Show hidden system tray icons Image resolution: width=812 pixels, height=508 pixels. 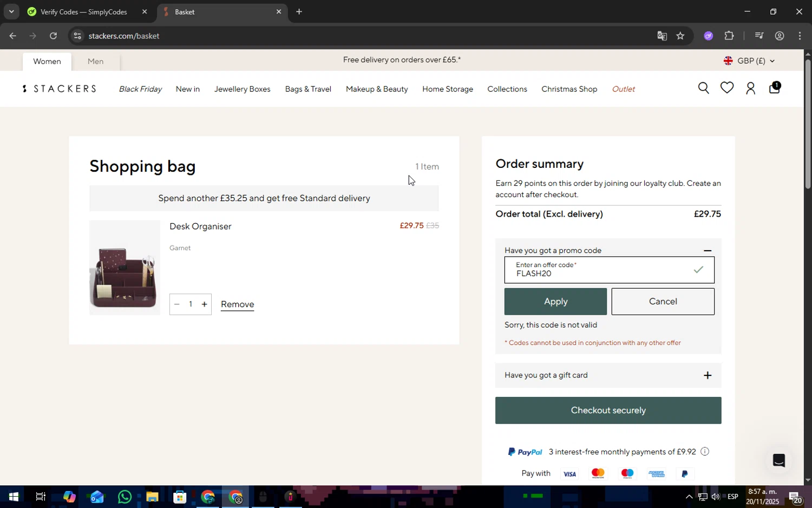689,497
